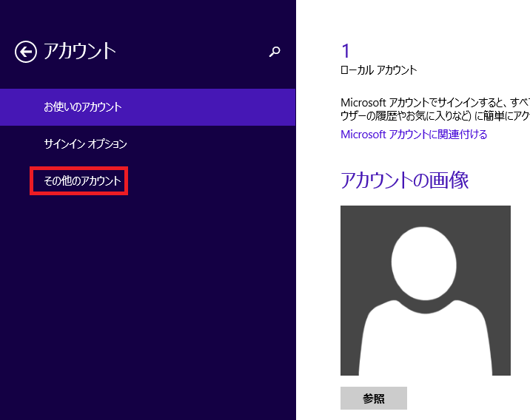Click the アカウント page title
The width and height of the screenshot is (530, 420).
click(x=80, y=51)
